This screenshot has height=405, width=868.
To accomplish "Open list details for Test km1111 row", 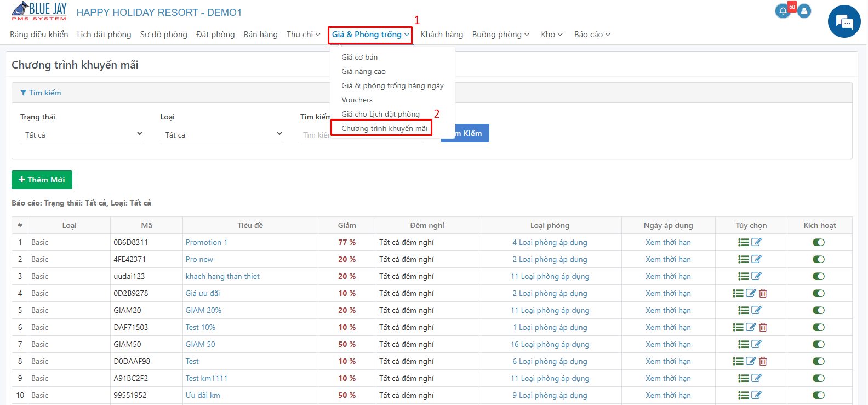I will [744, 378].
